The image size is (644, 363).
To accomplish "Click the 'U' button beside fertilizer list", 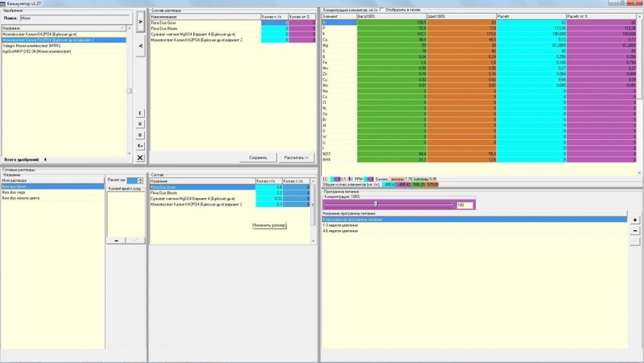I will [x=140, y=124].
